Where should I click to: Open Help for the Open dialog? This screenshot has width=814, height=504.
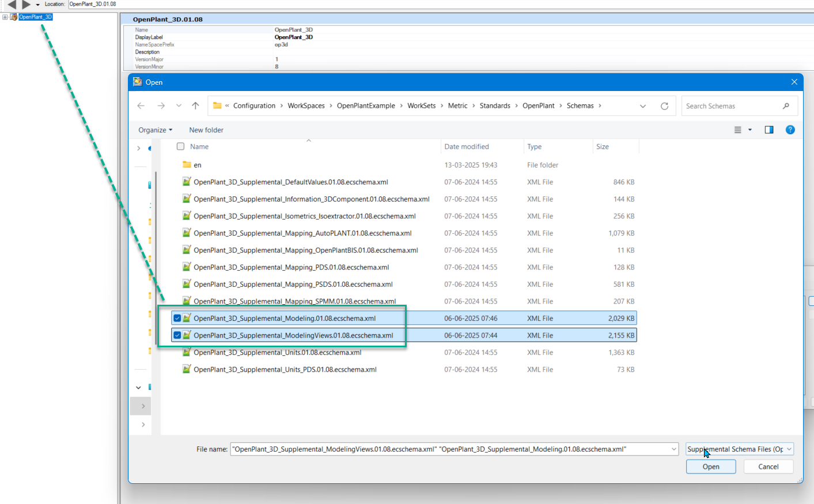pyautogui.click(x=790, y=130)
